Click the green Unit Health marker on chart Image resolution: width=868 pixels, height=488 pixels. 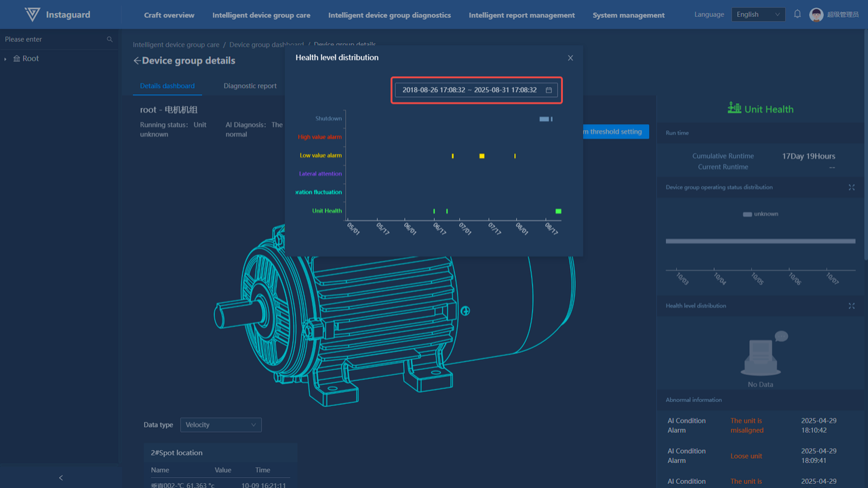[x=558, y=211]
